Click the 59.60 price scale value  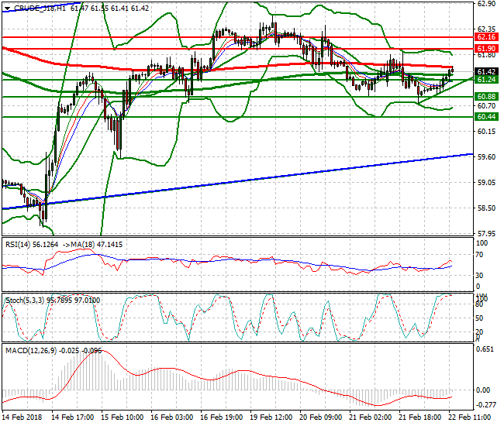[x=486, y=156]
